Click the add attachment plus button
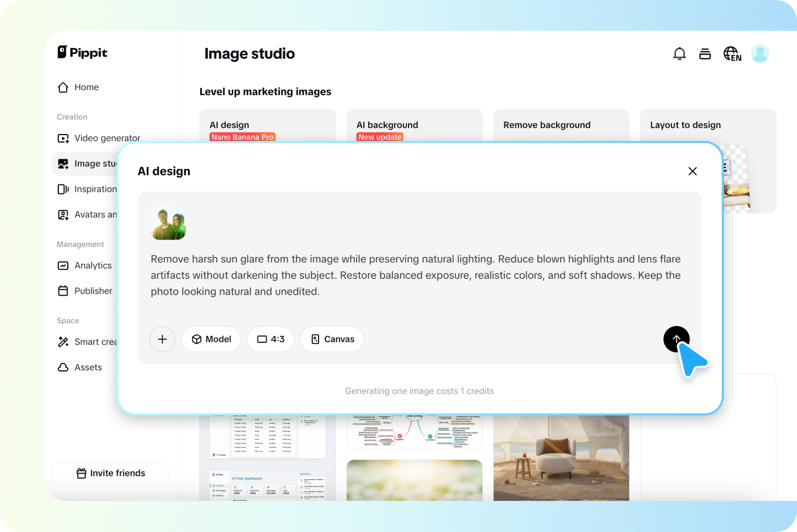 click(x=162, y=339)
